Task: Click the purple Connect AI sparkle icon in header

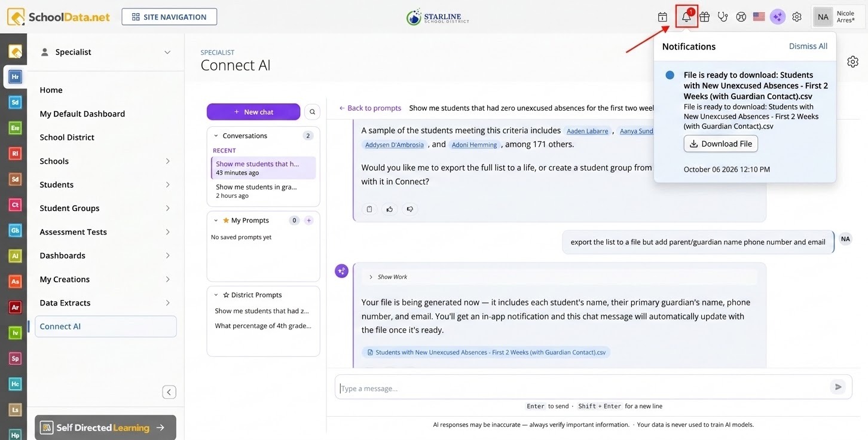Action: point(777,17)
